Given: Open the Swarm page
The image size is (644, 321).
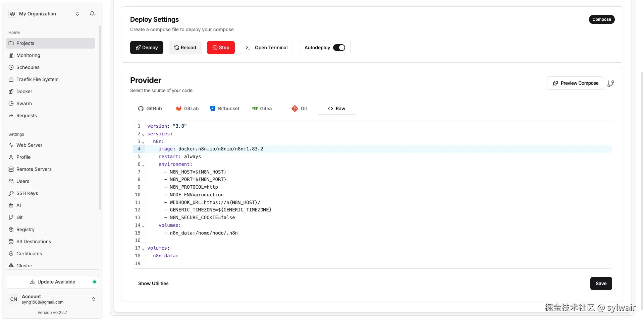Looking at the screenshot, I should [x=50, y=104].
